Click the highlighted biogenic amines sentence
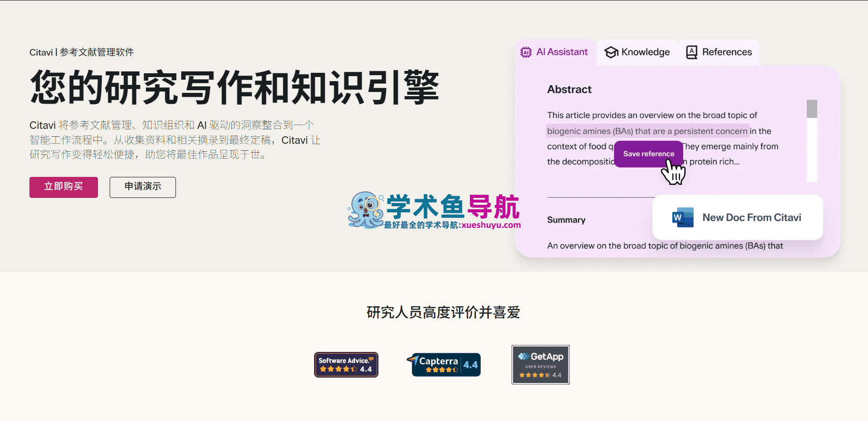The height and width of the screenshot is (421, 868). point(647,131)
